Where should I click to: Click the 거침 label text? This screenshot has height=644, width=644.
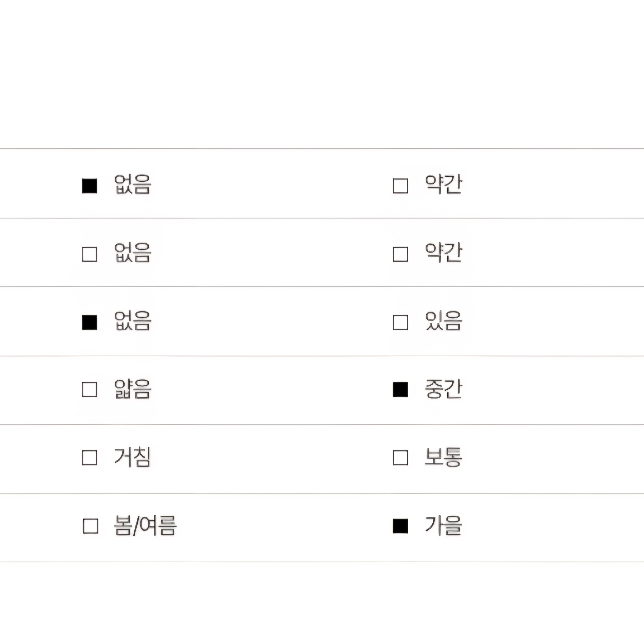tap(132, 457)
